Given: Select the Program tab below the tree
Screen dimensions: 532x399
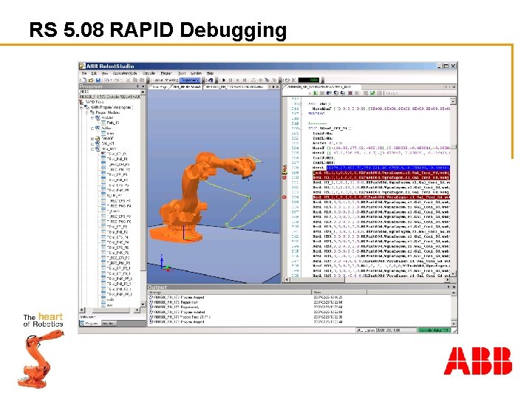Looking at the screenshot, I should pyautogui.click(x=89, y=324).
